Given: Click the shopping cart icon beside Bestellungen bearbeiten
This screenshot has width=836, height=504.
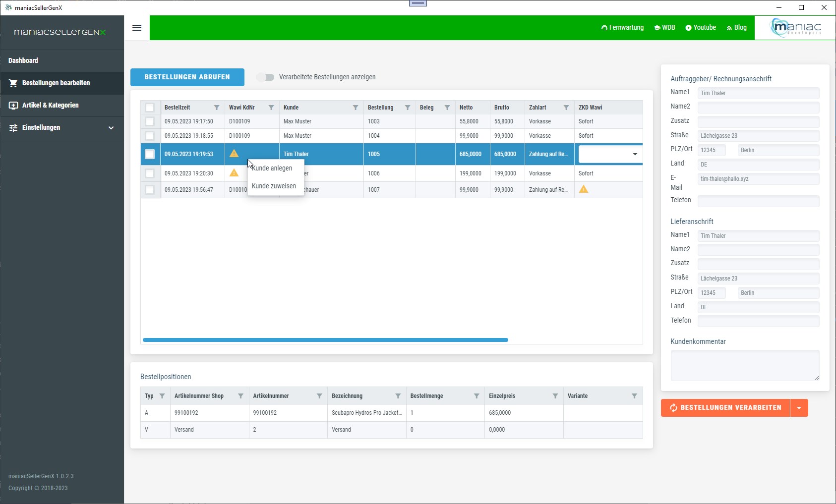Looking at the screenshot, I should [x=13, y=83].
